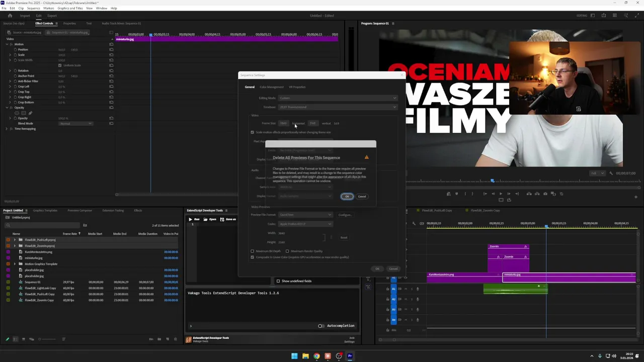The height and width of the screenshot is (362, 644).
Task: Expand the Time Remapping effect
Action: point(7,129)
